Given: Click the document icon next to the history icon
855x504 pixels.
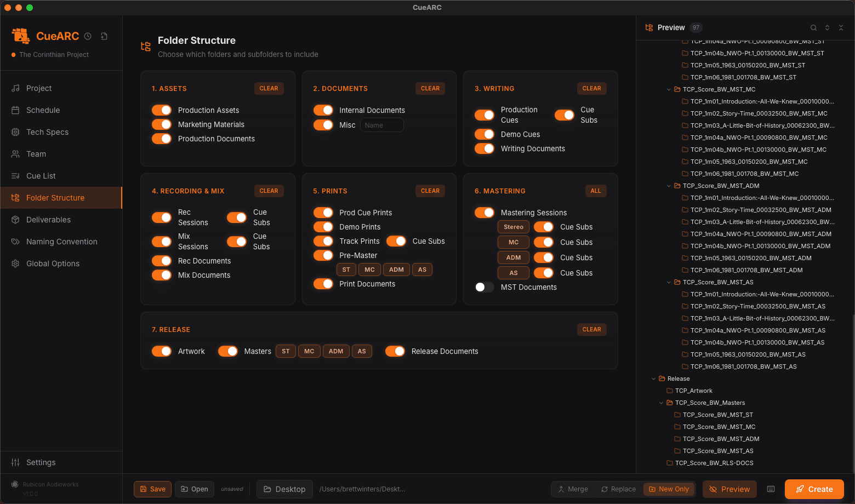Looking at the screenshot, I should click(104, 36).
